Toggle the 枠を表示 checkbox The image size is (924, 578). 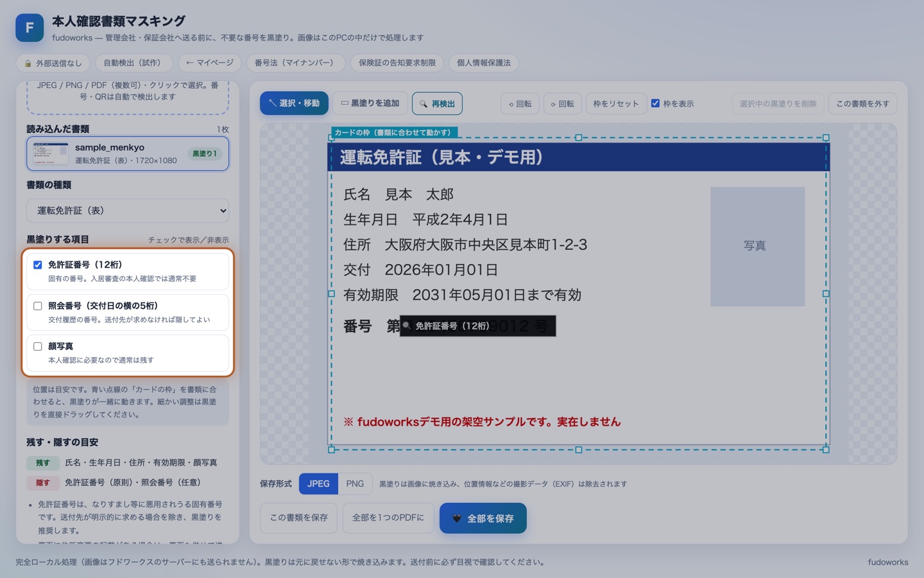click(655, 103)
